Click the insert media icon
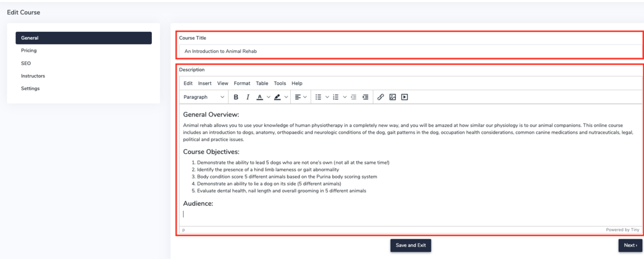 405,97
